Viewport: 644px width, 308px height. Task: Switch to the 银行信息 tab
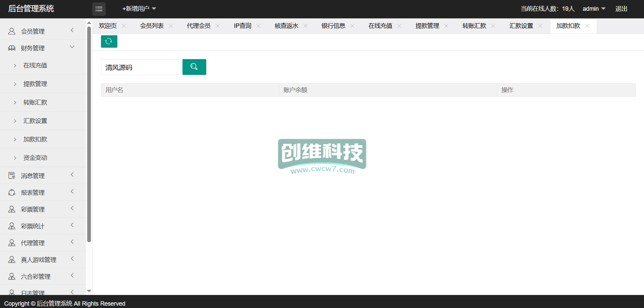(x=333, y=26)
